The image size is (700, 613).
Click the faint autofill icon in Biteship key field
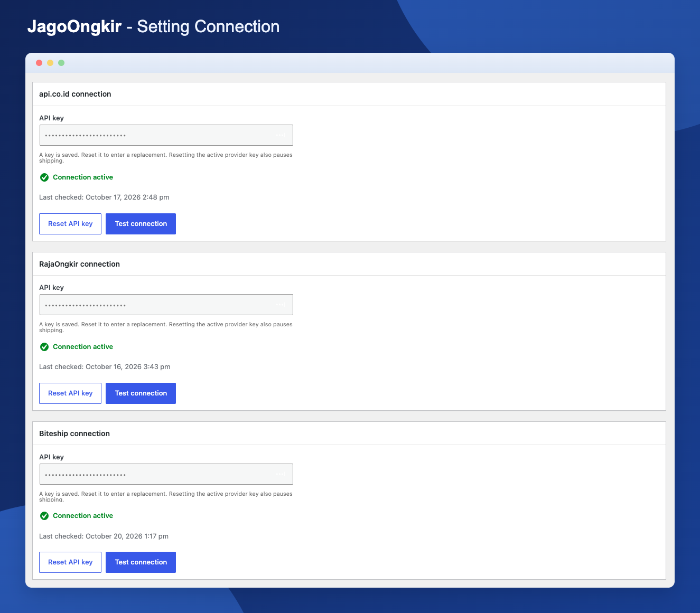click(x=281, y=475)
